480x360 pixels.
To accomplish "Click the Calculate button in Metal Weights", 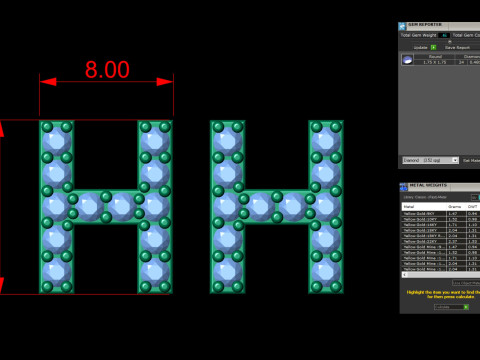I will coord(451,307).
